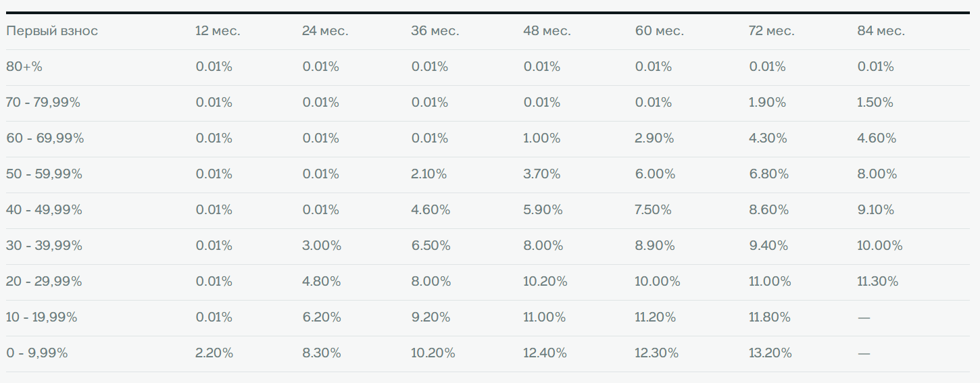The height and width of the screenshot is (383, 980).
Task: Select the "12 мес." column header
Action: point(218,31)
